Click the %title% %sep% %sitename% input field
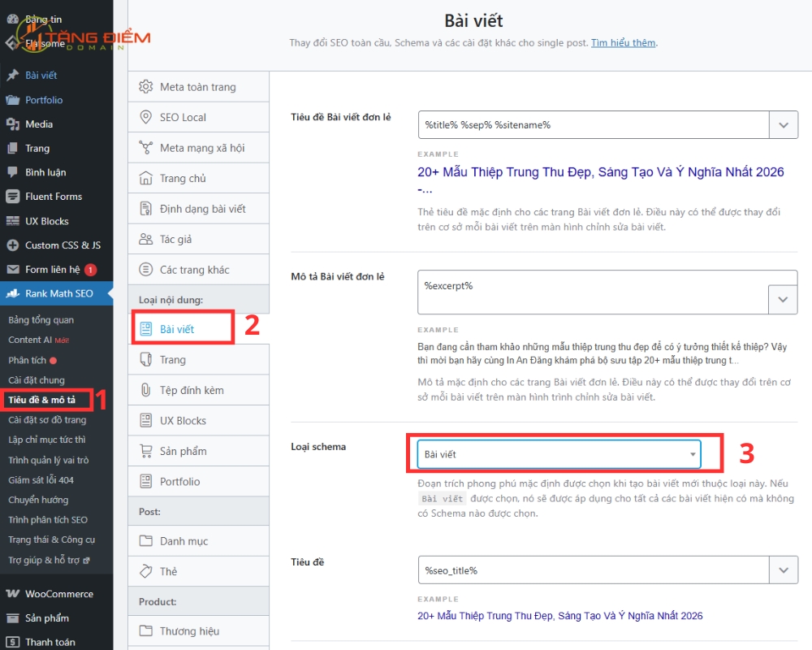Screen dimensions: 812x650 pyautogui.click(x=594, y=125)
